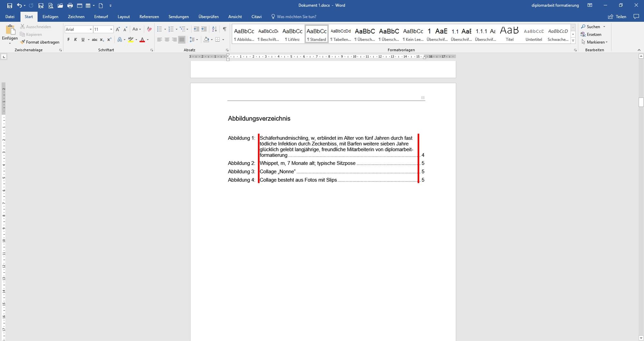Open the borders dropdown arrow

(223, 40)
